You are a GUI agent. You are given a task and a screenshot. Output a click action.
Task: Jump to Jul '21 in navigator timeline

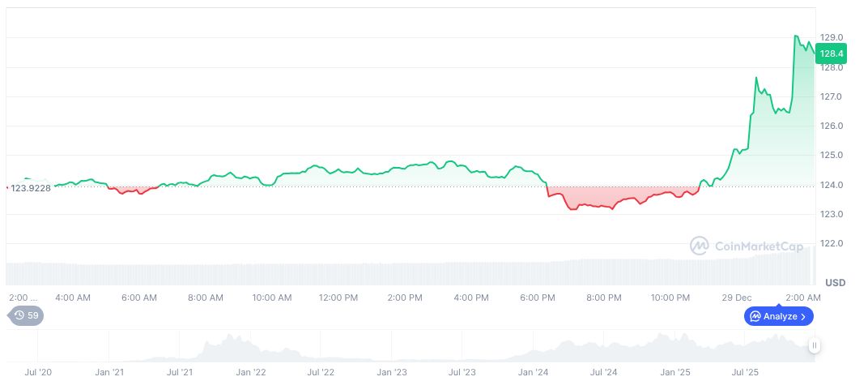(180, 372)
